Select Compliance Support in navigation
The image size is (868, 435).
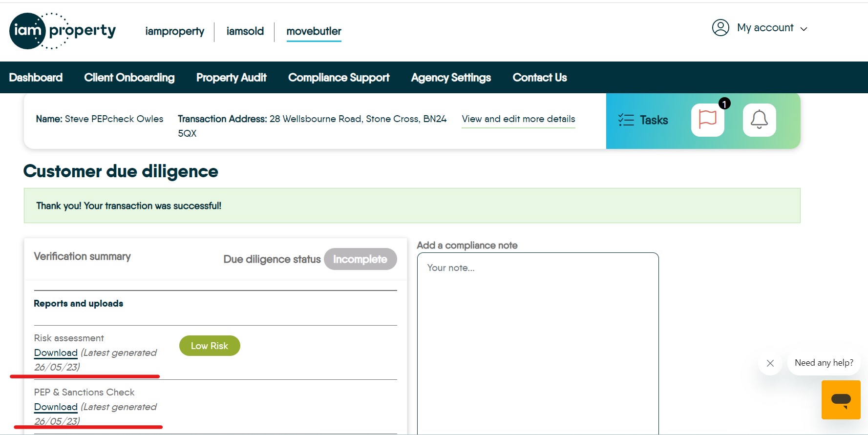tap(339, 78)
